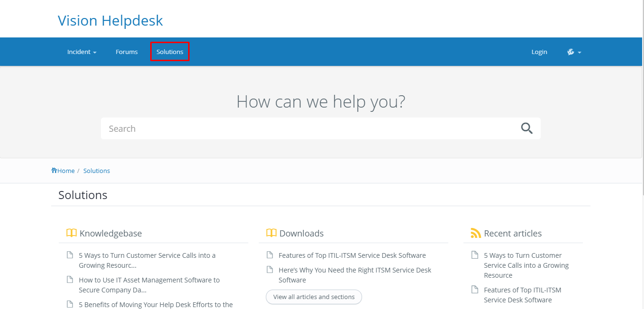Expand the Incident dropdown menu

coord(82,52)
